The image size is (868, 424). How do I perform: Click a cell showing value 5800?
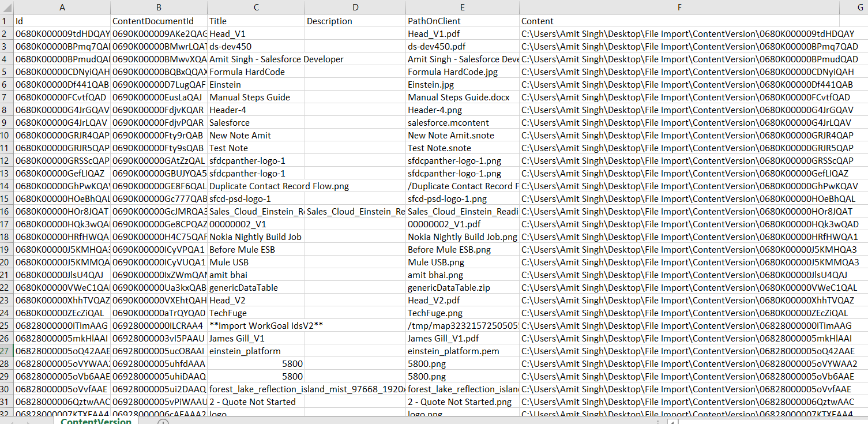tap(255, 363)
